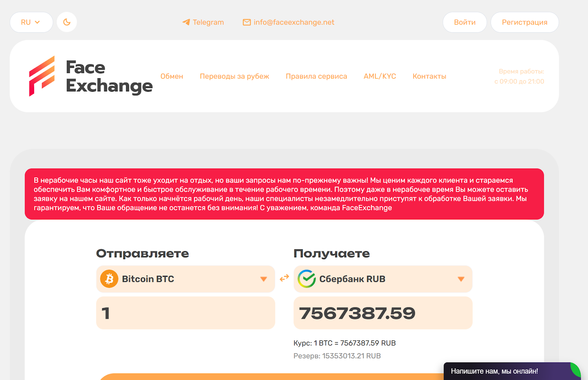Open the Обмен menu item

coord(172,76)
